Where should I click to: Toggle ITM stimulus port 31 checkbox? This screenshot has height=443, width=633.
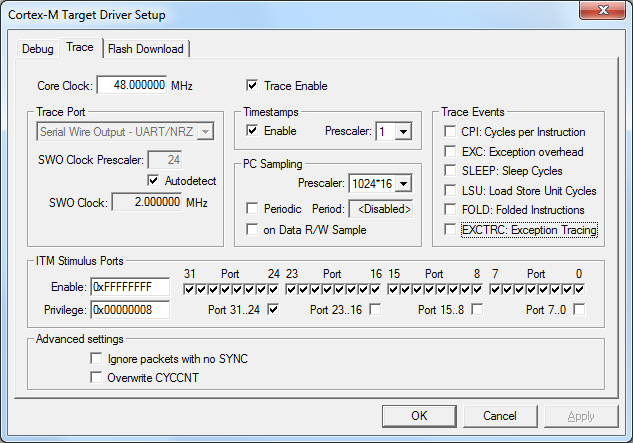[189, 290]
